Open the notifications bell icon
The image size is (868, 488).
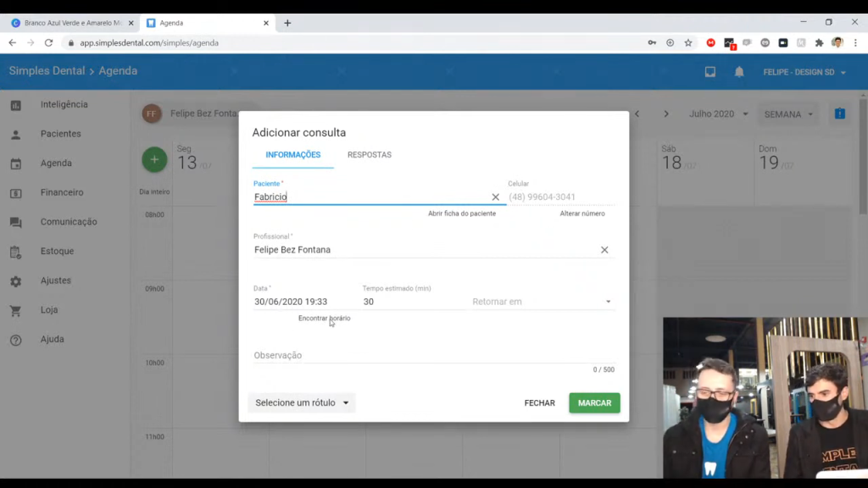tap(739, 72)
